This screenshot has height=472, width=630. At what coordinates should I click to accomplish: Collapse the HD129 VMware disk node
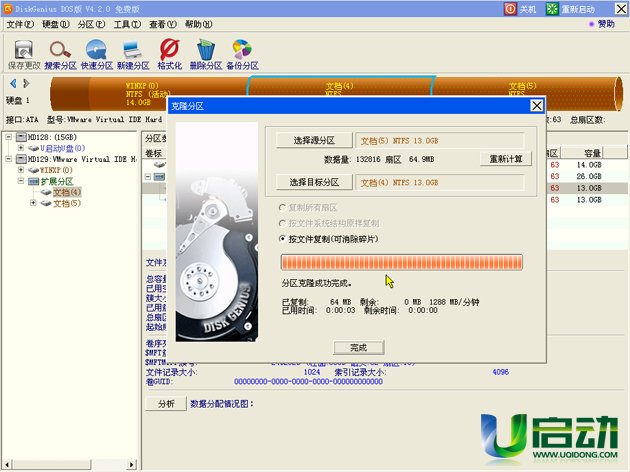[x=8, y=159]
